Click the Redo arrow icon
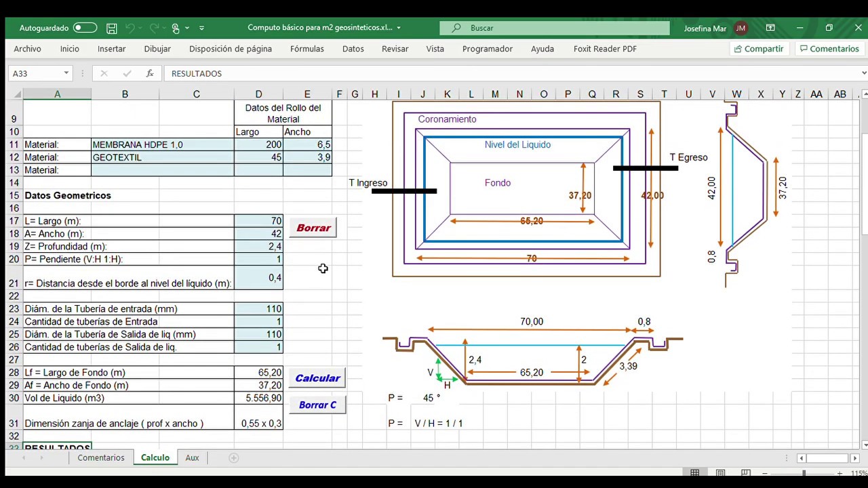This screenshot has width=868, height=488. coord(154,28)
